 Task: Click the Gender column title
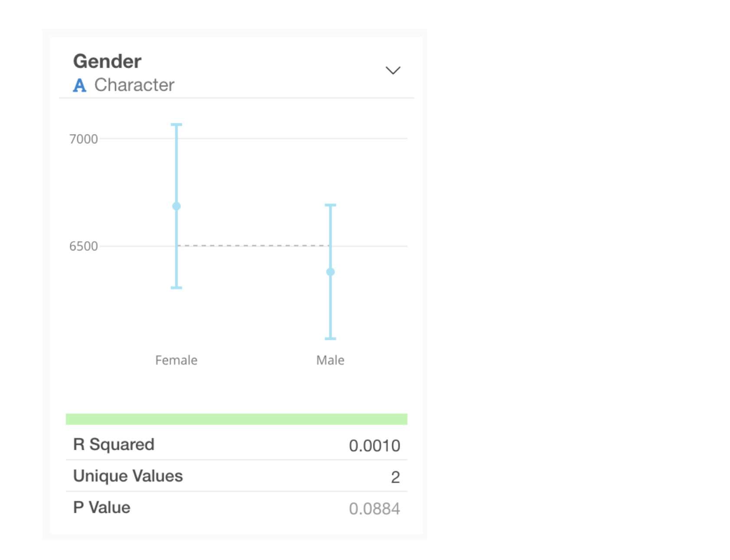pyautogui.click(x=107, y=61)
